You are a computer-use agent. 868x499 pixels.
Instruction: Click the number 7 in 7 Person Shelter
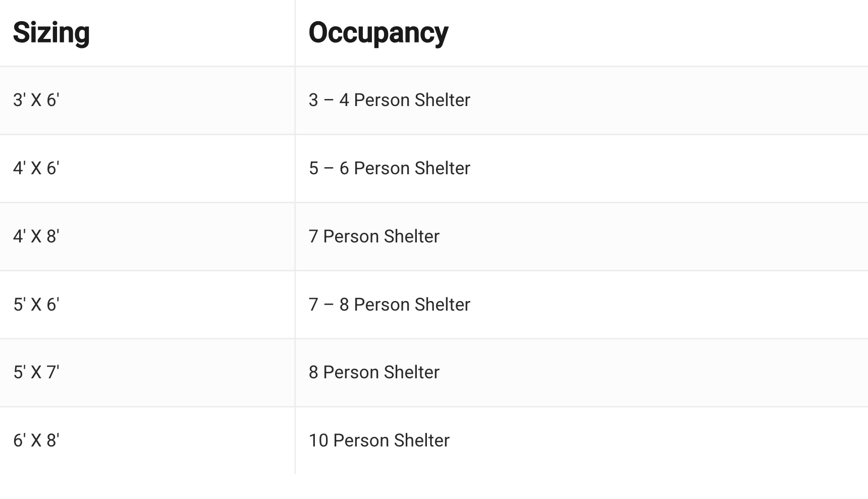point(313,236)
